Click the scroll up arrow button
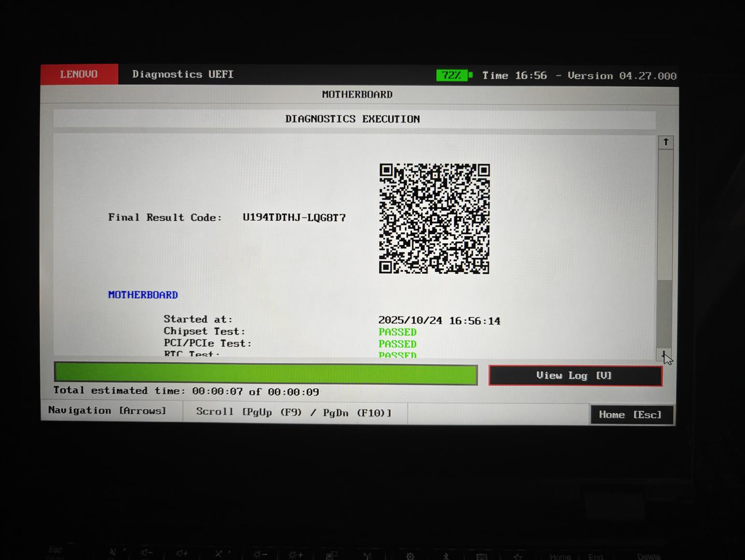Viewport: 745px width, 560px height. (666, 142)
